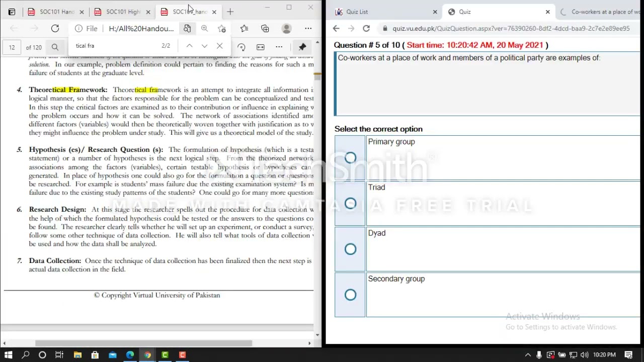Screen dimensions: 644x362
Task: Reload the PDF page in Edge
Action: point(55,29)
